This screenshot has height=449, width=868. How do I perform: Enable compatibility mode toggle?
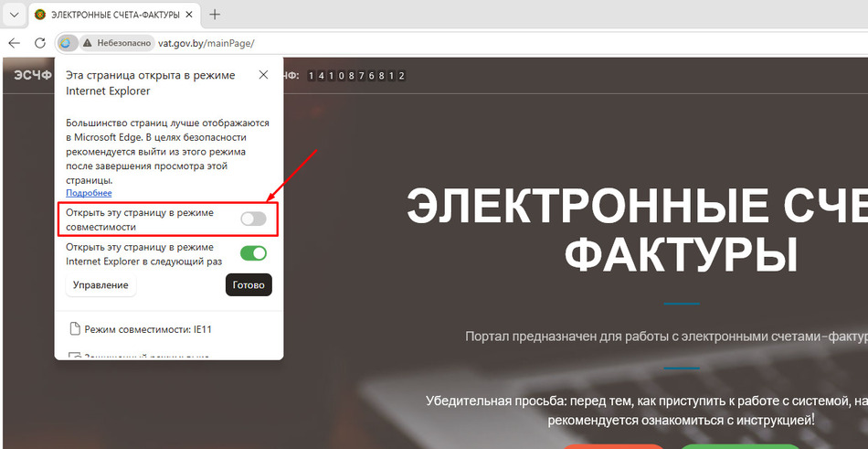(253, 219)
